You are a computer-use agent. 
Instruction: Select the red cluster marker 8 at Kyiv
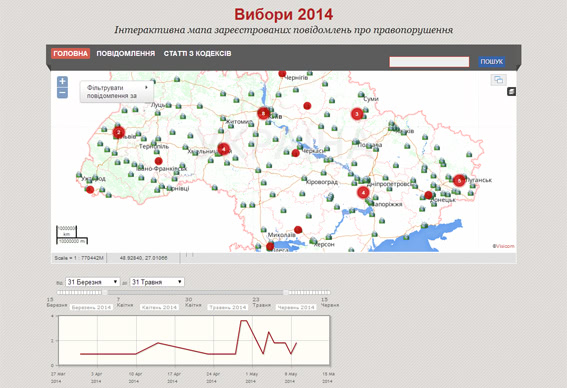pyautogui.click(x=263, y=113)
